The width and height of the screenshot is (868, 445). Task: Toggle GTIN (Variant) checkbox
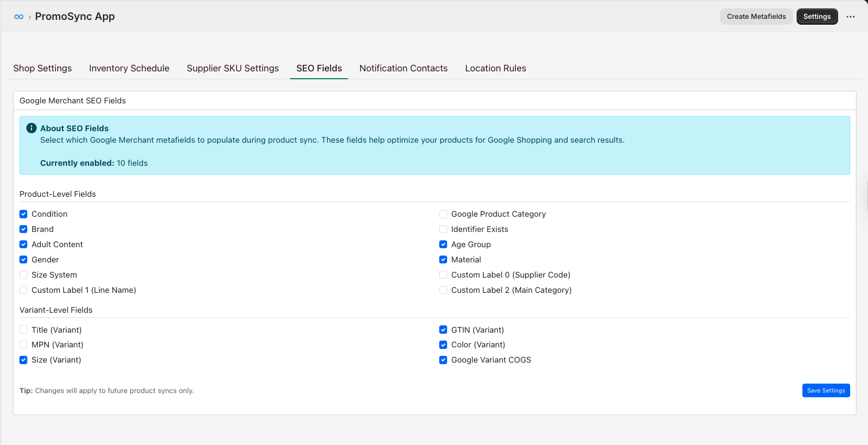coord(443,330)
